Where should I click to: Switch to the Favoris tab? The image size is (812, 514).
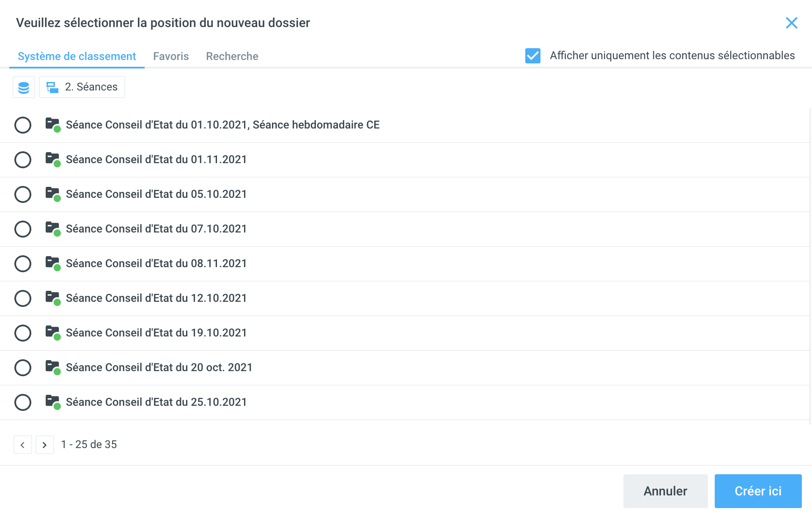(x=171, y=56)
